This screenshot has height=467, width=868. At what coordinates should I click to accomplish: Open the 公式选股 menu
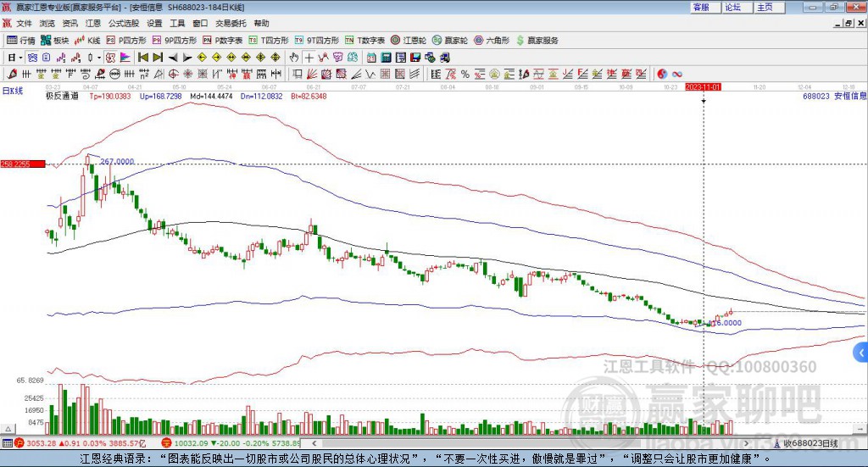point(124,23)
